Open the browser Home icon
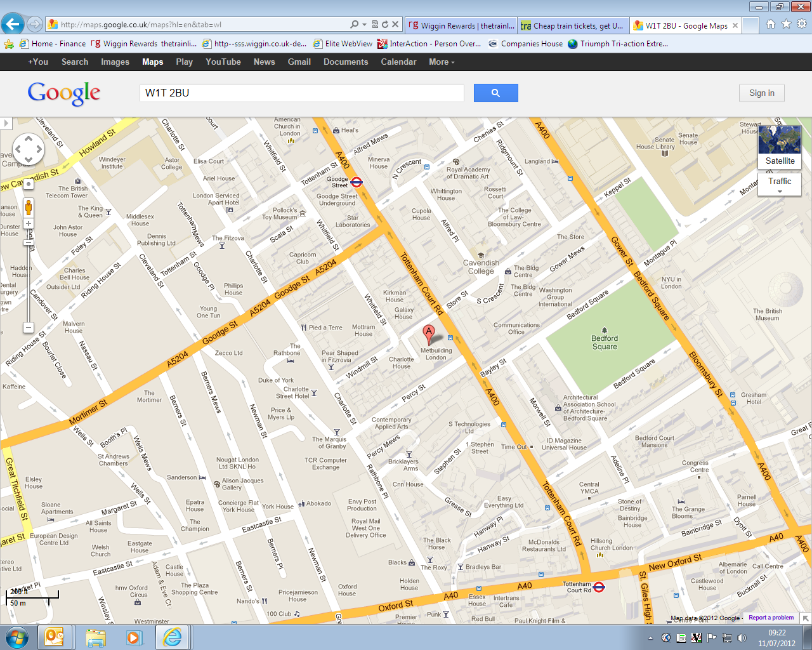The height and width of the screenshot is (650, 812). click(x=771, y=24)
